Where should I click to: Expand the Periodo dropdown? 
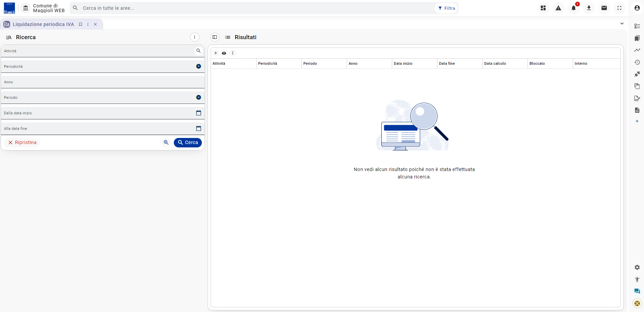coord(198,97)
